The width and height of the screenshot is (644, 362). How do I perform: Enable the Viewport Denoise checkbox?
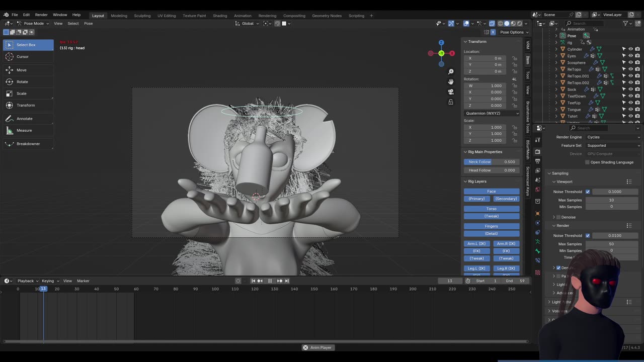pos(558,217)
